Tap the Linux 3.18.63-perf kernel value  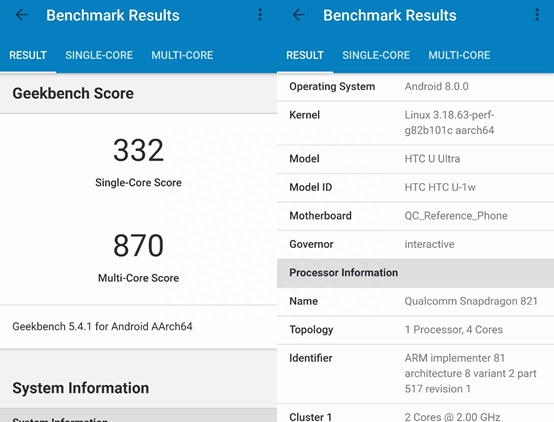tap(449, 123)
